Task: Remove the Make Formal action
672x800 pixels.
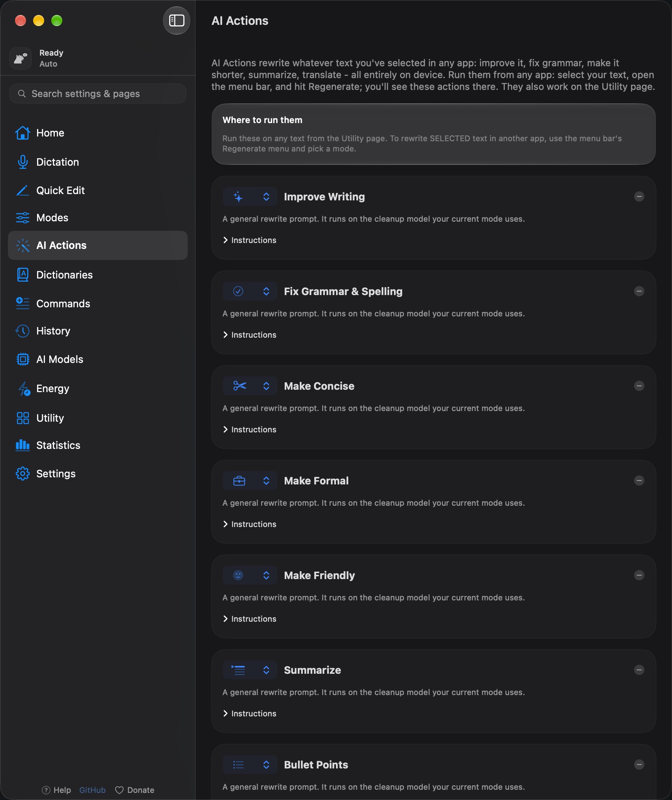Action: (x=639, y=480)
